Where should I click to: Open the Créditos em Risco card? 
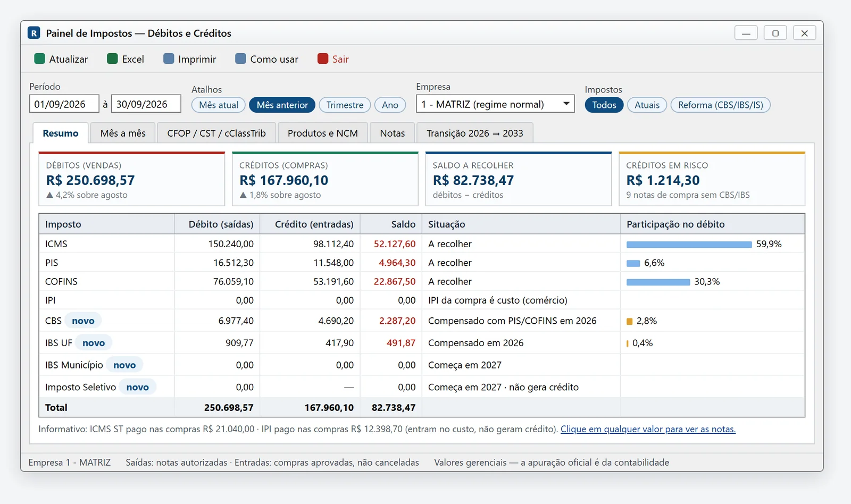coord(712,179)
